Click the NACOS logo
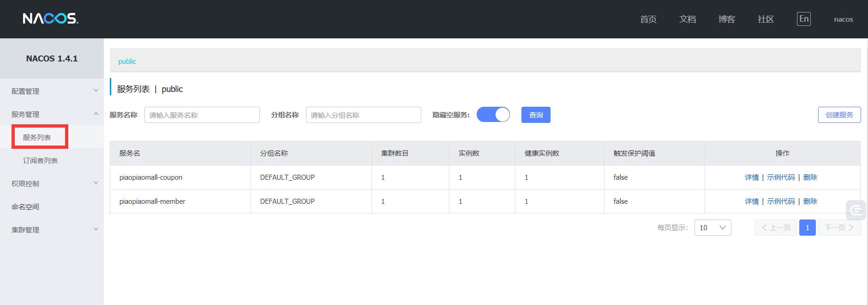Viewport: 868px width, 305px height. (x=51, y=18)
